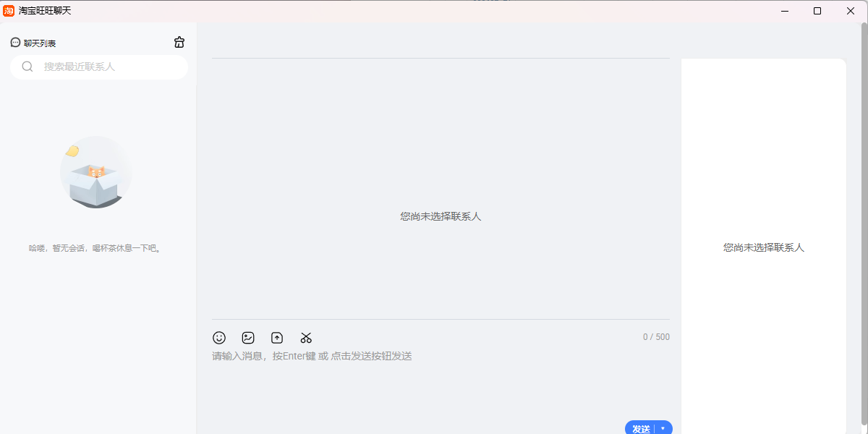Image resolution: width=868 pixels, height=434 pixels.
Task: Click 您尚未选择联系人 text in right panel
Action: click(764, 247)
